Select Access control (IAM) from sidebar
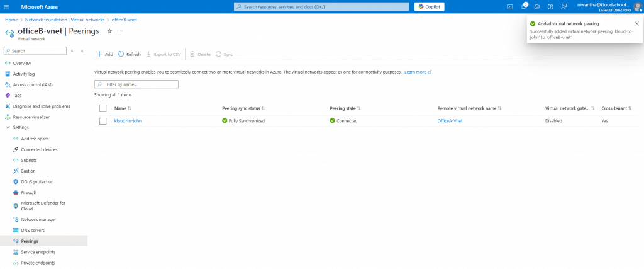This screenshot has height=269, width=644. tap(36, 84)
